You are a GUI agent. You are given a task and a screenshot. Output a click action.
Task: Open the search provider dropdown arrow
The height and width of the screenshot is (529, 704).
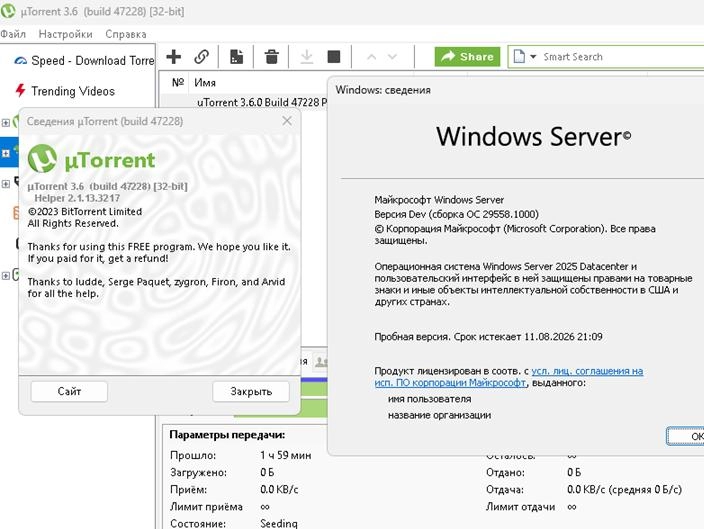533,57
